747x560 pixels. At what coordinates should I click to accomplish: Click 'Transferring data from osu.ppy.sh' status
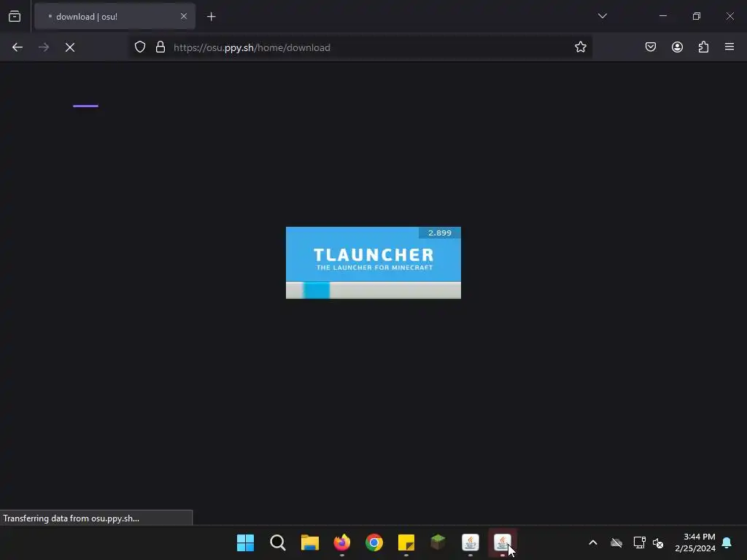pos(71,518)
